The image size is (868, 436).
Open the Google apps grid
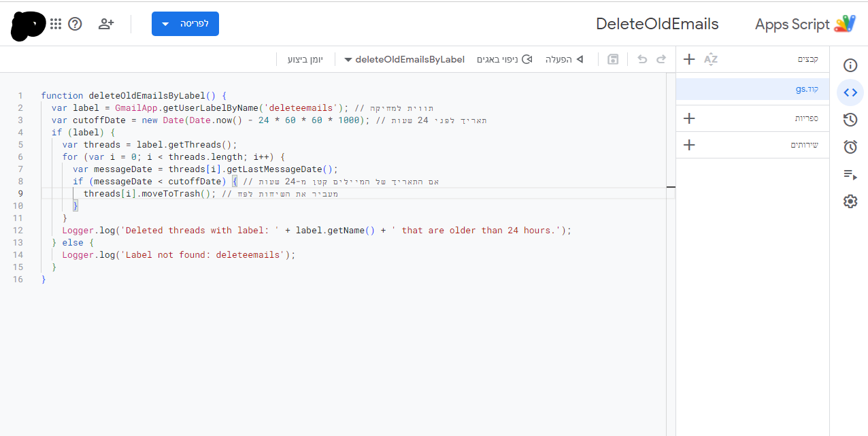pyautogui.click(x=56, y=24)
